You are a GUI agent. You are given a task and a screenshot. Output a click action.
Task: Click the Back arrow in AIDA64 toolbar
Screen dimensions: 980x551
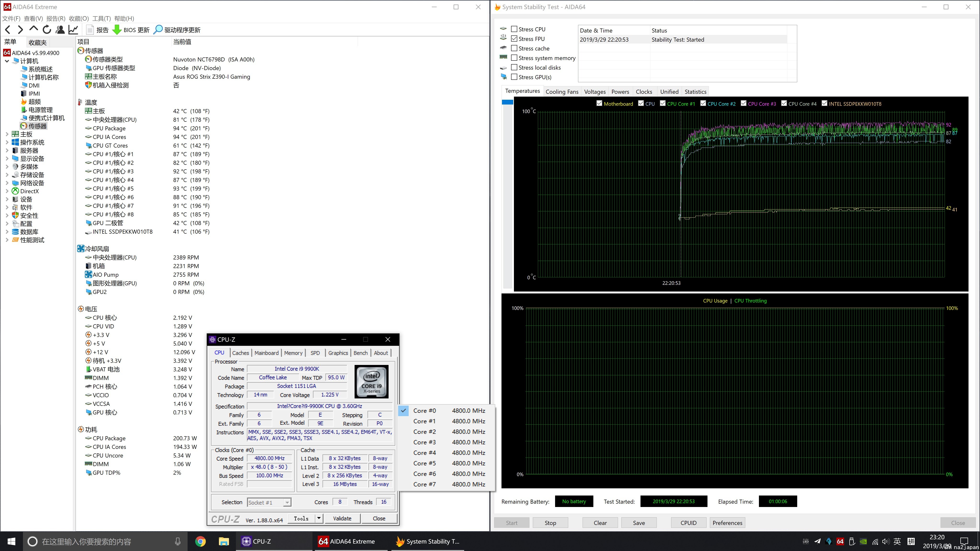point(8,30)
